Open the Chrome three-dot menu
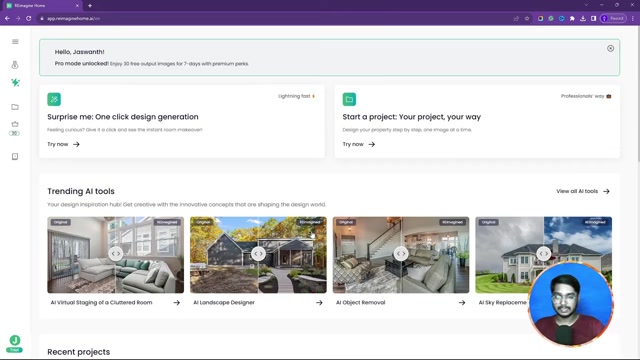The image size is (640, 360). point(633,18)
